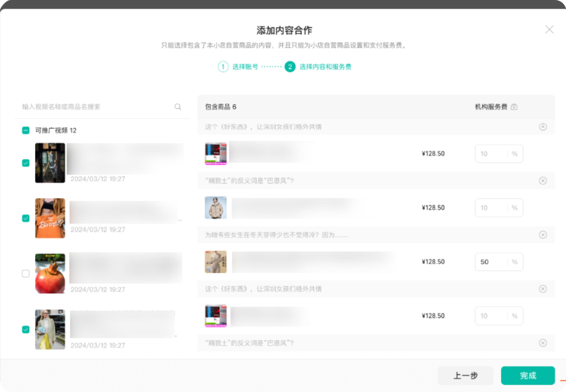Click the 完成 button
The height and width of the screenshot is (392, 566).
pos(528,375)
